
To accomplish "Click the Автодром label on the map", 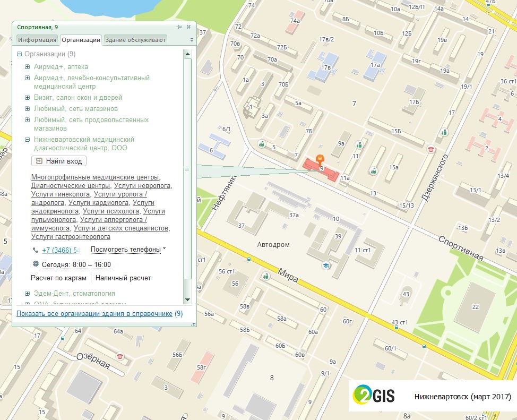I will (x=273, y=245).
